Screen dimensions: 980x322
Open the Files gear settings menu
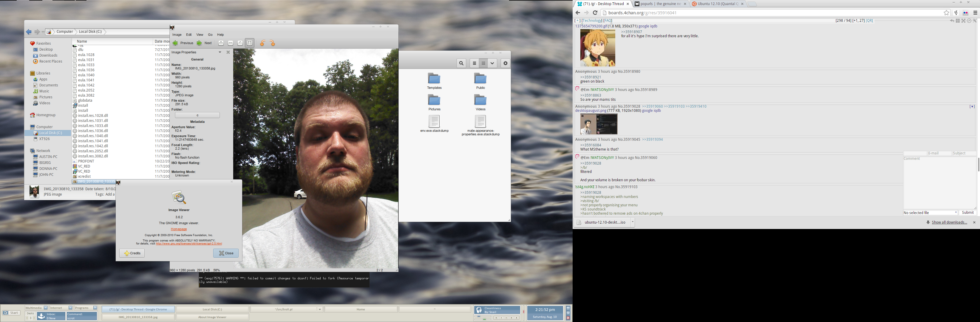point(505,64)
